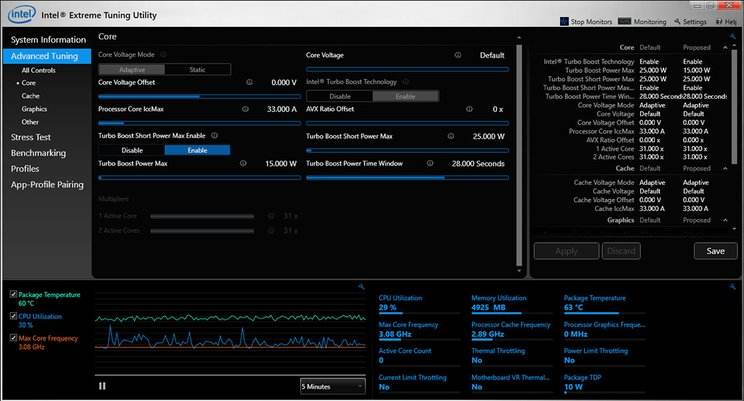
Task: Enable Turbo Boost Short Power Max
Action: [197, 150]
